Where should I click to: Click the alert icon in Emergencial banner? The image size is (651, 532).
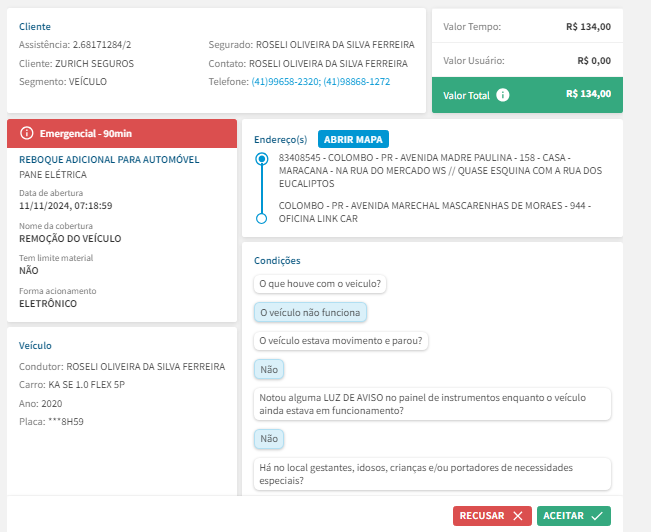(x=26, y=133)
